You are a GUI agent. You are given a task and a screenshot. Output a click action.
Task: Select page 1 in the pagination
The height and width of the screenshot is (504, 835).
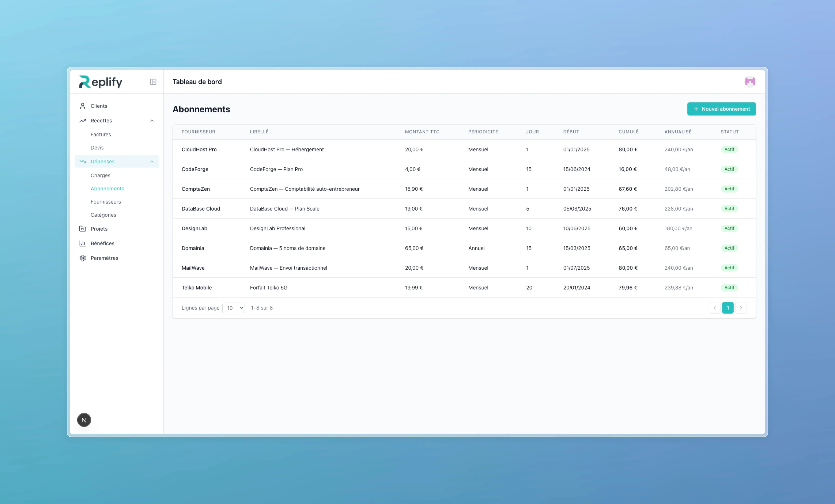[x=728, y=308]
